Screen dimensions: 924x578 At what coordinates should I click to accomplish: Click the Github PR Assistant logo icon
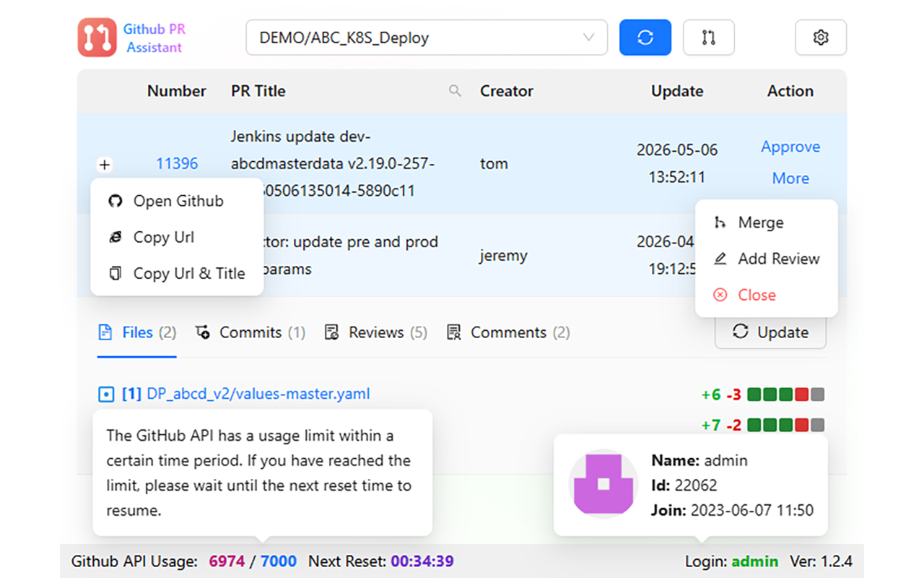point(97,38)
